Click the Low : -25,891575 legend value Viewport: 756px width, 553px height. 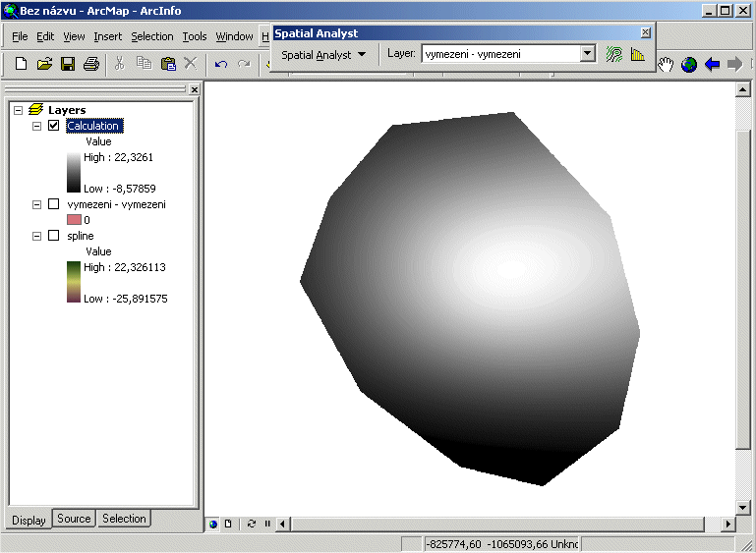pyautogui.click(x=126, y=299)
